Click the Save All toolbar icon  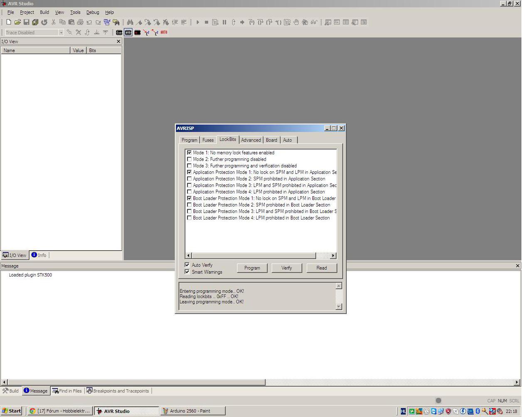35,22
